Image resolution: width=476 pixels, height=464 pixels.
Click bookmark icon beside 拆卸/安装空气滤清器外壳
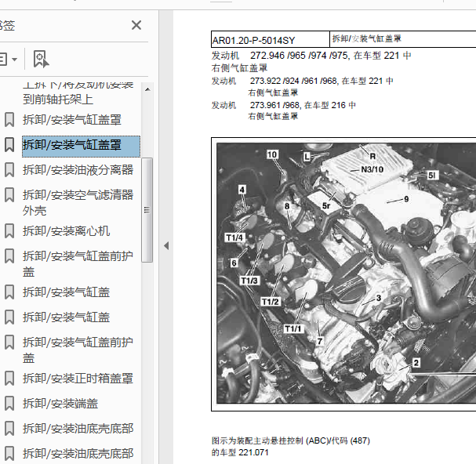tap(9, 195)
